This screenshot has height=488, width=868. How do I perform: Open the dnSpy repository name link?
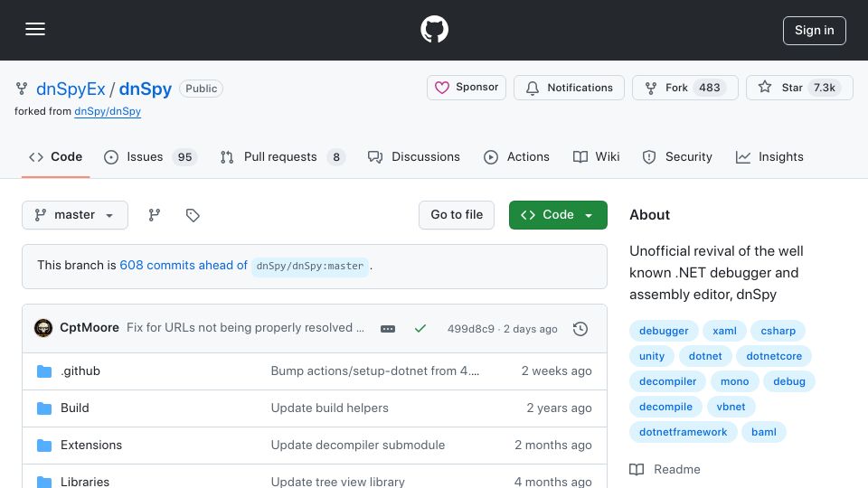[146, 89]
